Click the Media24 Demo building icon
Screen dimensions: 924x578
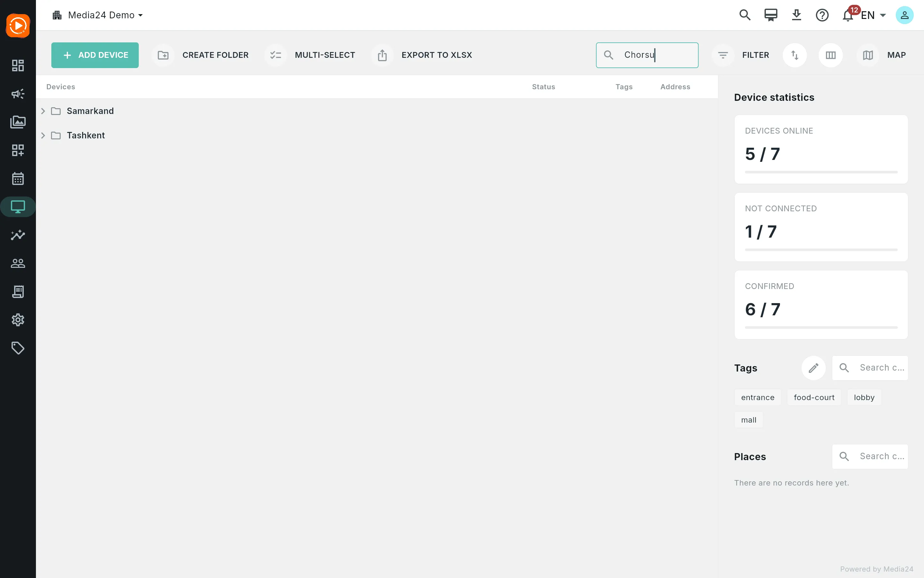coord(57,15)
